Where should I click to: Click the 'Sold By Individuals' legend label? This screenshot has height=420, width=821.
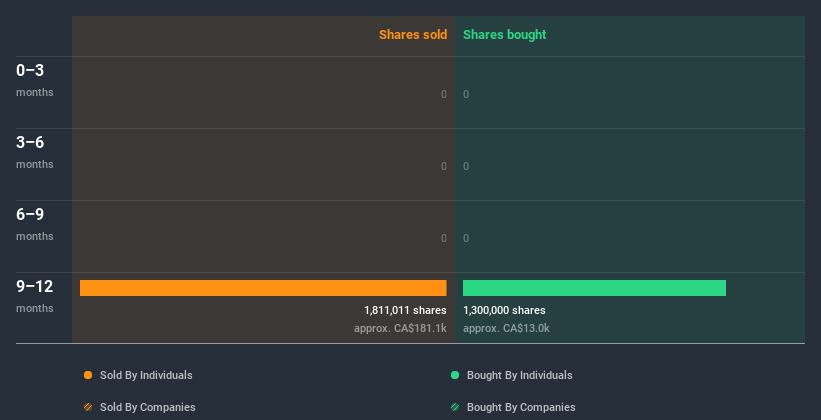click(146, 375)
